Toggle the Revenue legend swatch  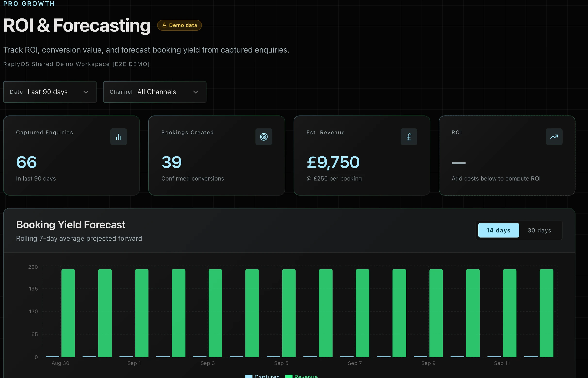289,376
